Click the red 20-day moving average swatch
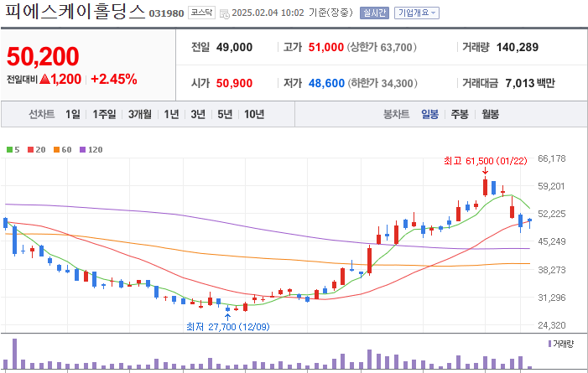The width and height of the screenshot is (588, 373). [x=31, y=149]
